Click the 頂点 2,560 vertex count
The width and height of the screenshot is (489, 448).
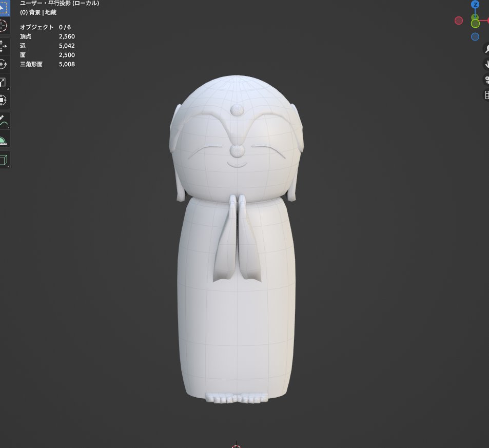point(47,36)
